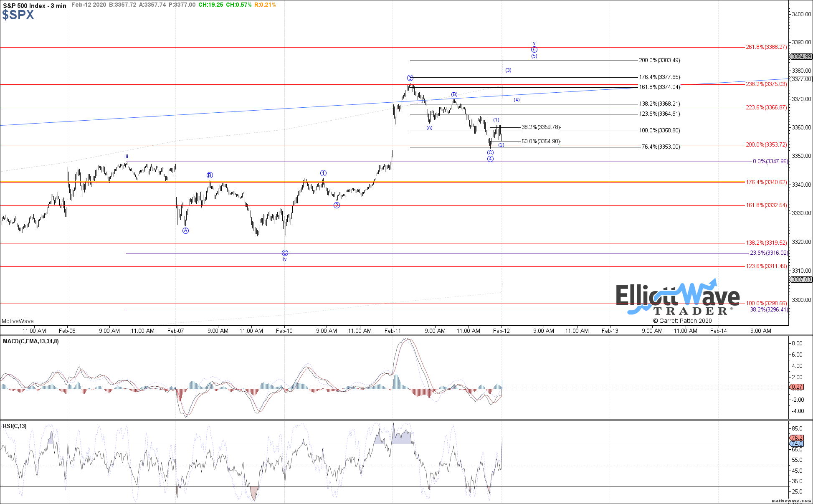Viewport: 813px width, 504px height.
Task: Open the MACD(C,EMA,13,34,8) indicator label
Action: point(31,341)
